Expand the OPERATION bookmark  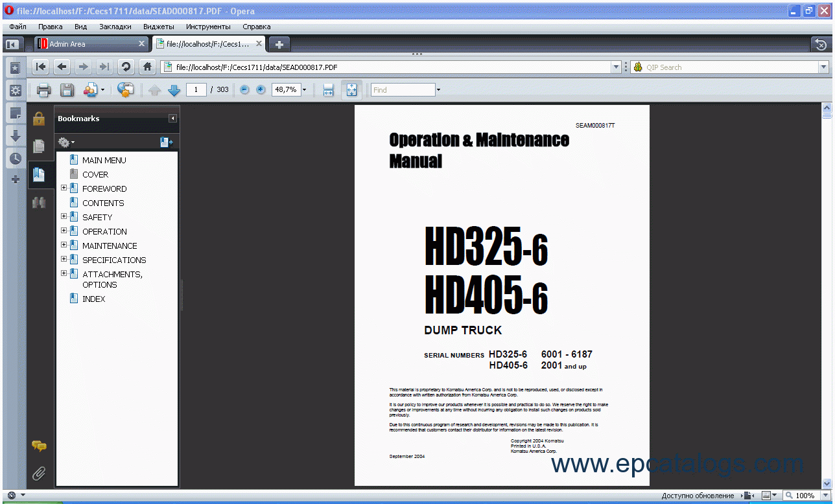click(64, 231)
